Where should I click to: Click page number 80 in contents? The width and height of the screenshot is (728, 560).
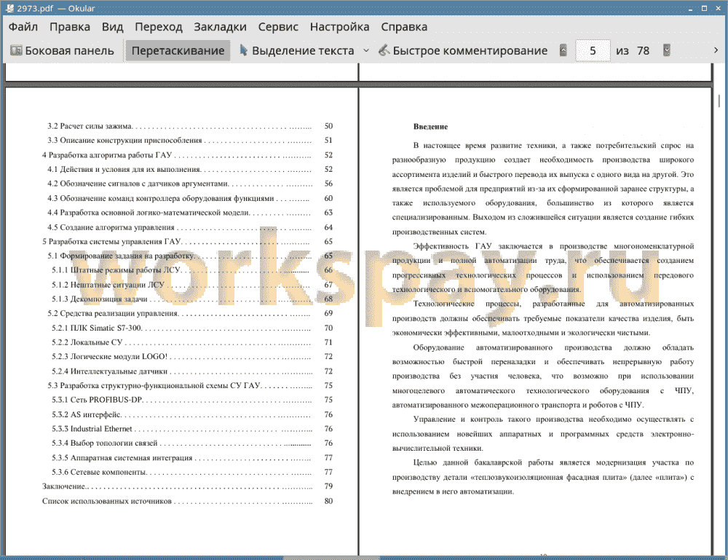click(329, 501)
